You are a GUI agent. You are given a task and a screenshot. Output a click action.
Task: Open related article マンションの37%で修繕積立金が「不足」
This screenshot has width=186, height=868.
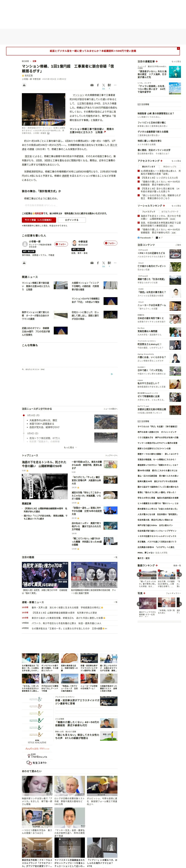[x=86, y=300]
